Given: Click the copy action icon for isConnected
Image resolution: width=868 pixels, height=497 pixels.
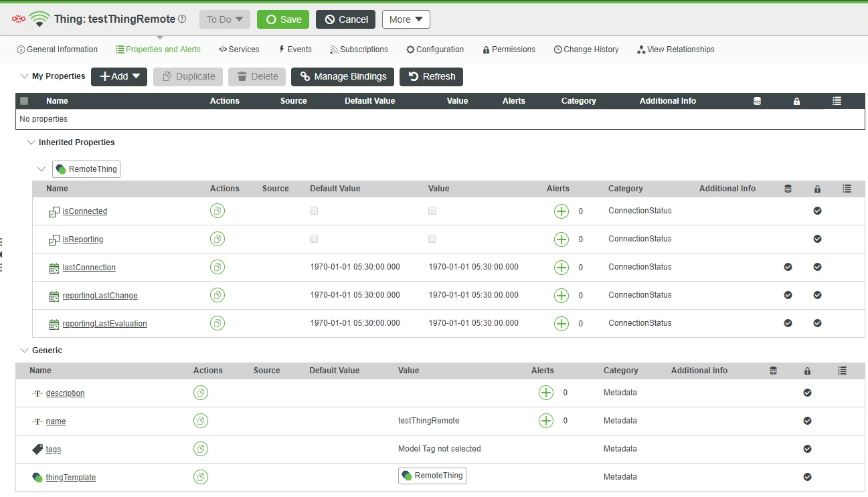Looking at the screenshot, I should (218, 211).
